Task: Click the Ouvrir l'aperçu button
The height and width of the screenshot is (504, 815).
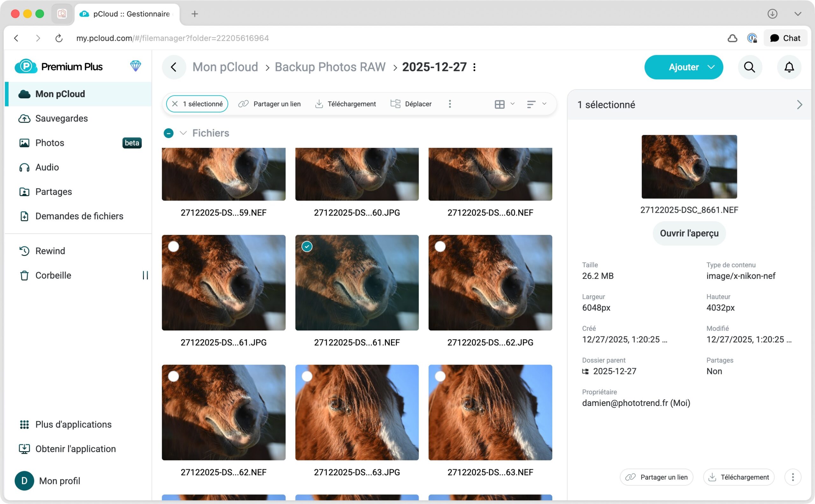Action: 689,233
